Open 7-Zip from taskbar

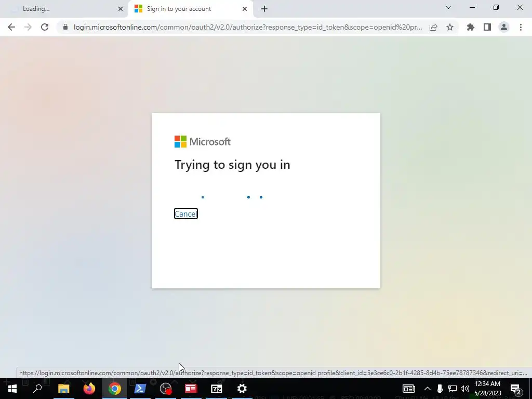(x=217, y=389)
